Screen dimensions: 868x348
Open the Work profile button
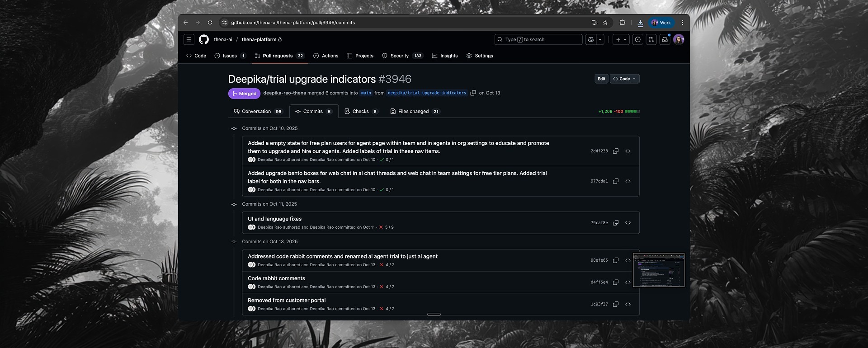[661, 23]
